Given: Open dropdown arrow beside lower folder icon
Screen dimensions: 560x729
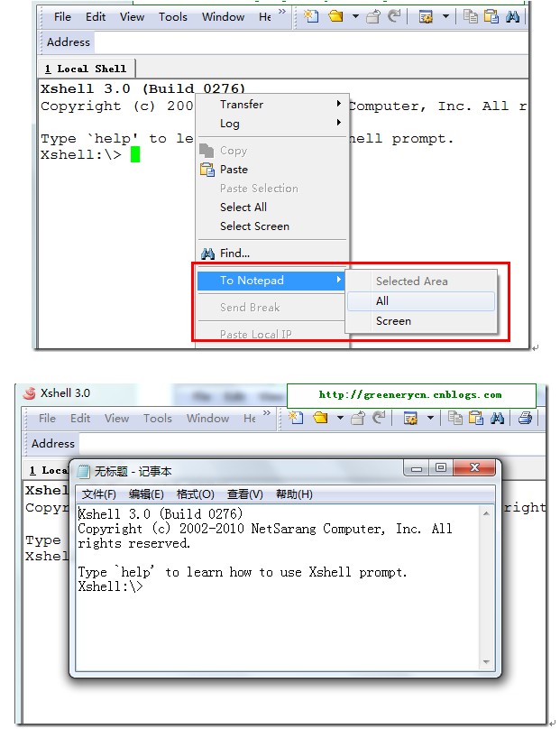Looking at the screenshot, I should click(340, 418).
